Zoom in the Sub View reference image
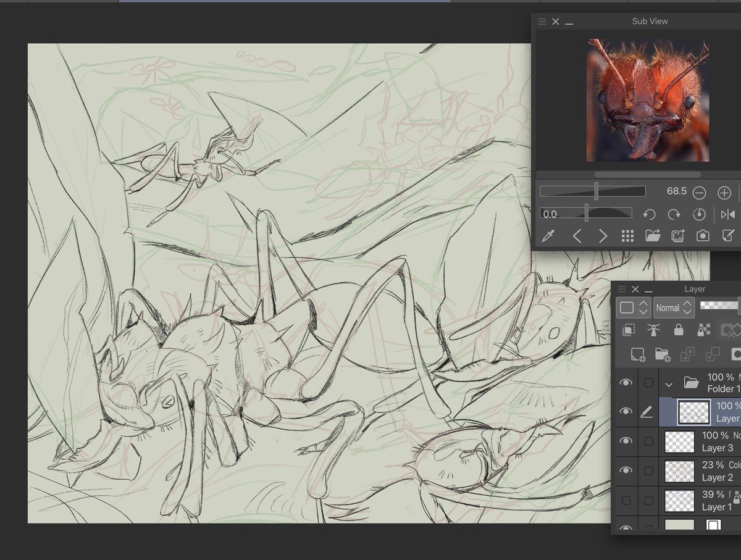The width and height of the screenshot is (741, 560). 724,193
